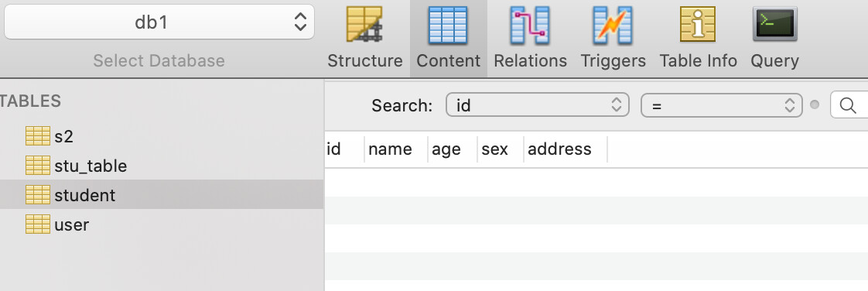
Task: Click the student table icon
Action: click(x=38, y=194)
